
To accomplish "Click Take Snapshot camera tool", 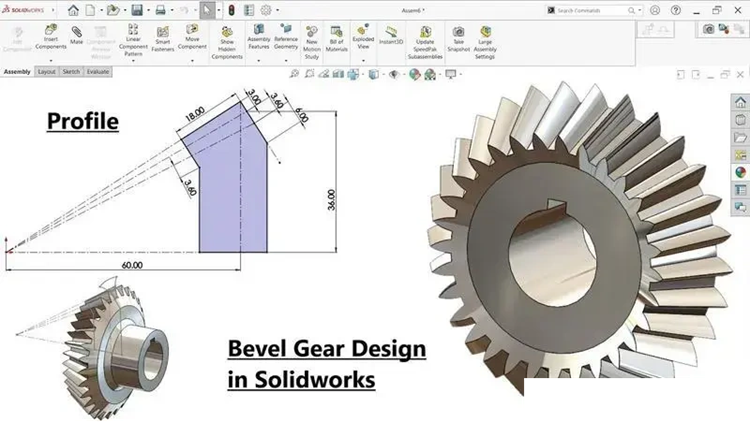I will coord(458,39).
